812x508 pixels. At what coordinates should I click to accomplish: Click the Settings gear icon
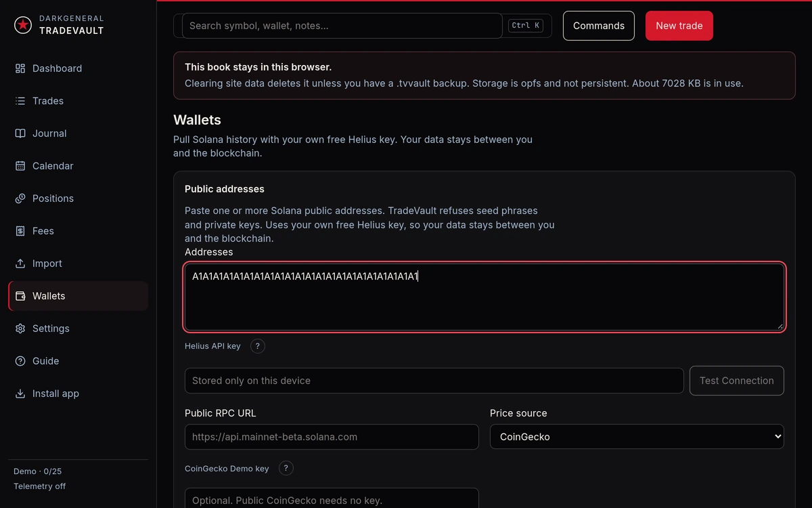click(20, 329)
